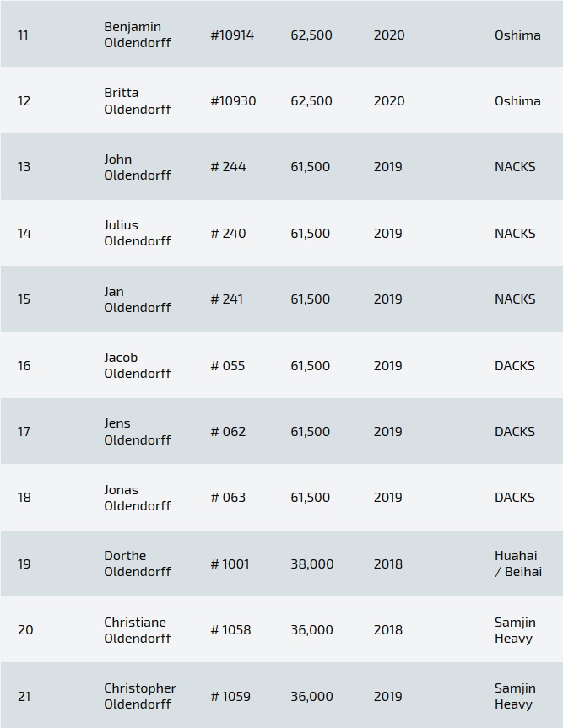Open the Jacob Oldendorff entry
The width and height of the screenshot is (563, 728).
[138, 365]
